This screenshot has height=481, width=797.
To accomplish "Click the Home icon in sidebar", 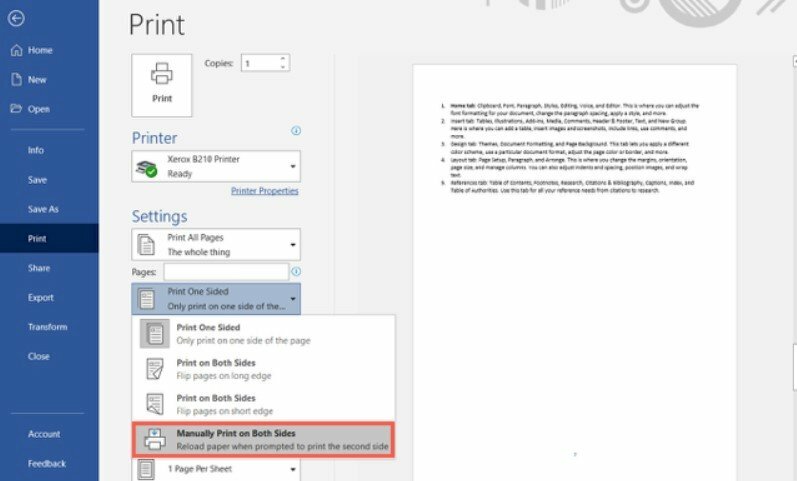I will (16, 50).
